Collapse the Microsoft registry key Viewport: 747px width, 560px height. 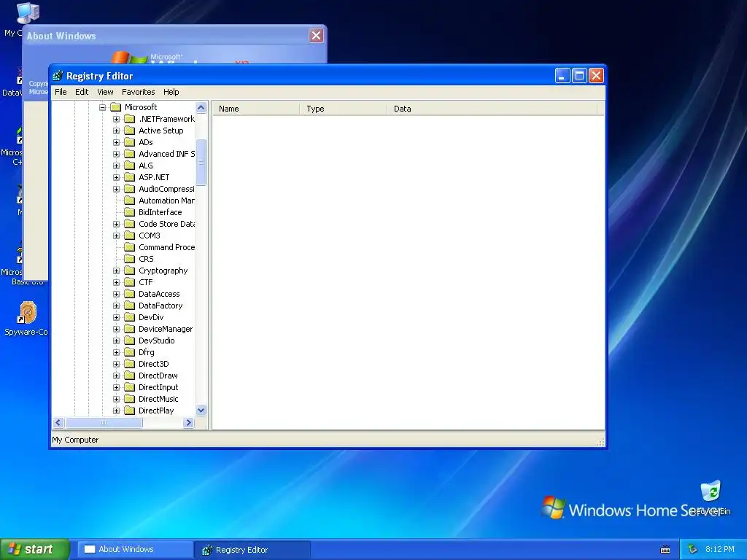click(102, 108)
